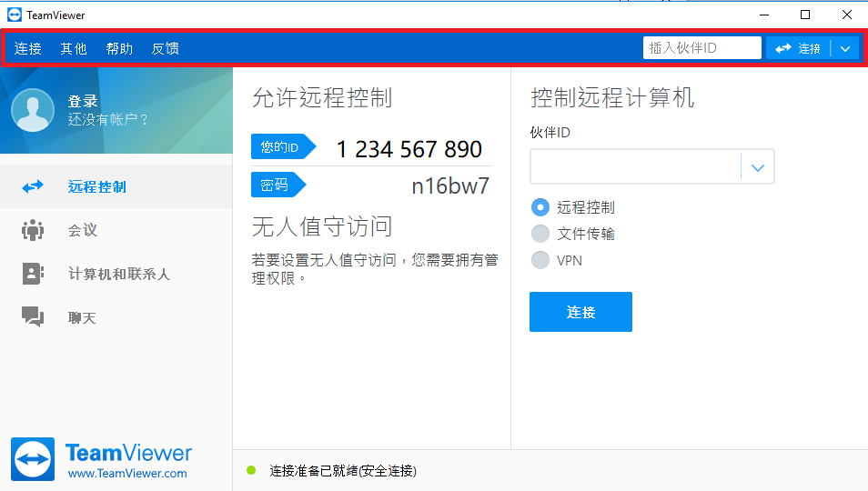The image size is (868, 491).
Task: Select the 文件传输 radio option
Action: [540, 234]
